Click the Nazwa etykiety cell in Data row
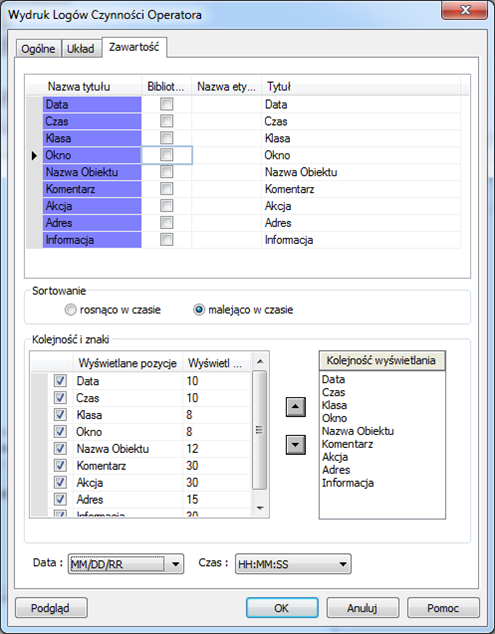 226,104
